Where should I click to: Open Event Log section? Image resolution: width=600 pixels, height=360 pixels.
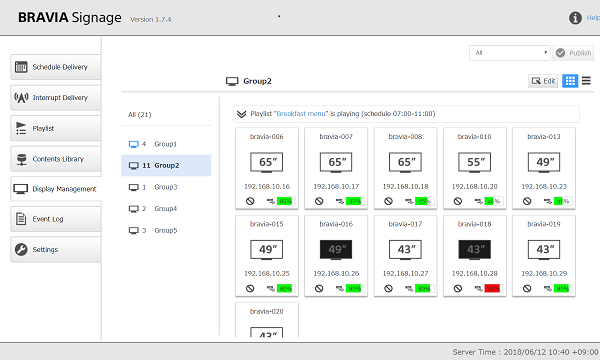(56, 219)
